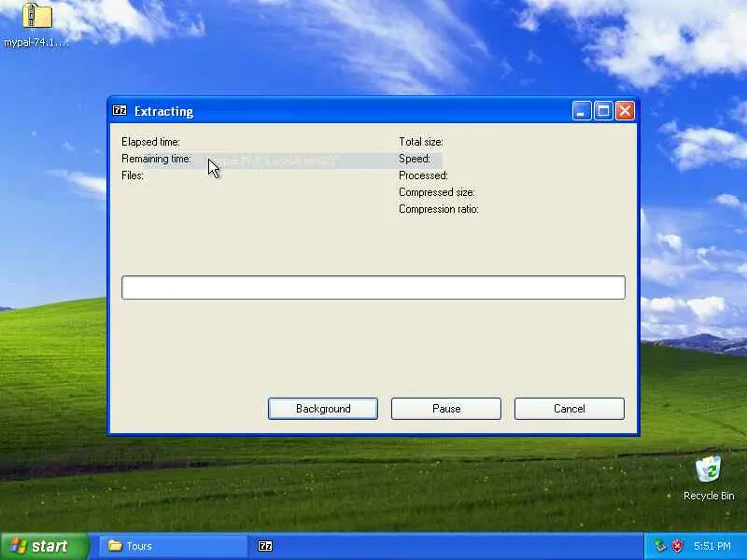747x560 pixels.
Task: Click the Processed label
Action: click(x=423, y=175)
